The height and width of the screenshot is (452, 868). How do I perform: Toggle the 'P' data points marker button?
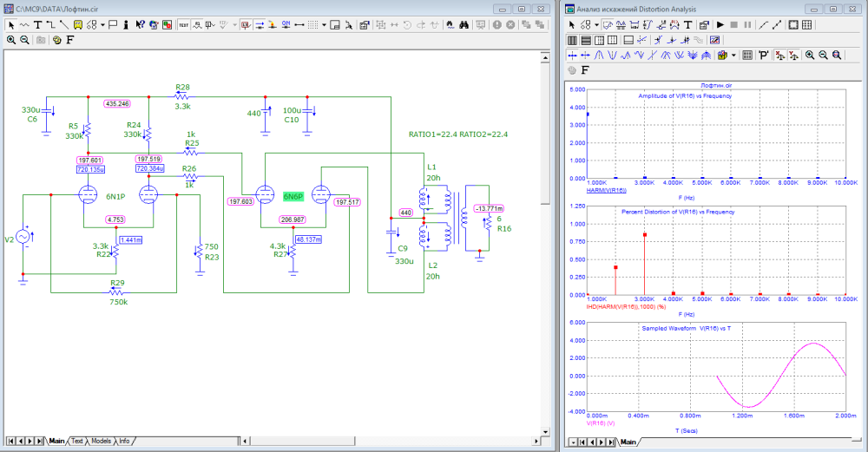pos(763,55)
